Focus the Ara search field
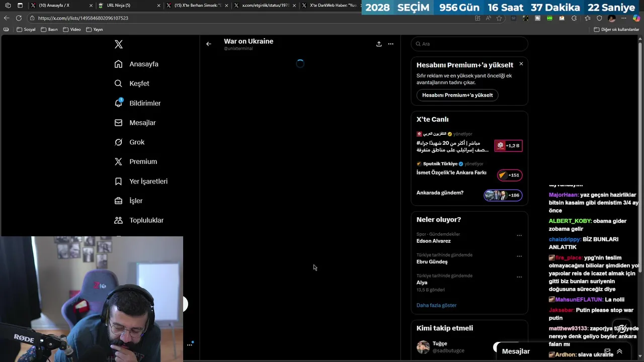Image resolution: width=644 pixels, height=362 pixels. pyautogui.click(x=469, y=44)
